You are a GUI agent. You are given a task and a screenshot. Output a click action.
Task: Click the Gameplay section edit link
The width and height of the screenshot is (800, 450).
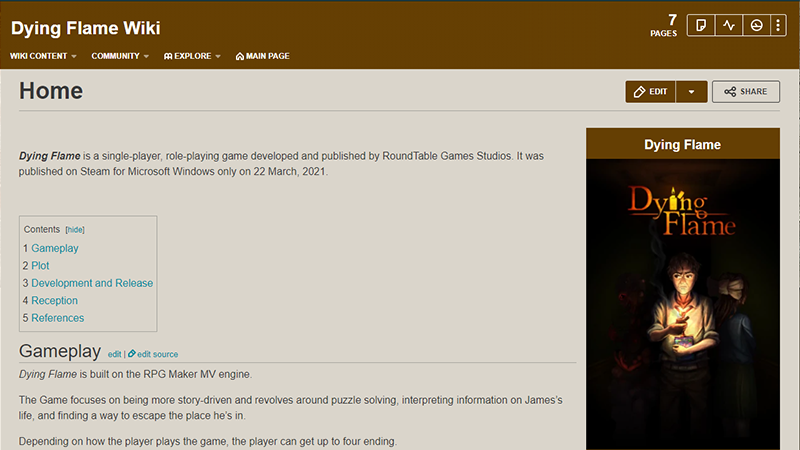114,354
